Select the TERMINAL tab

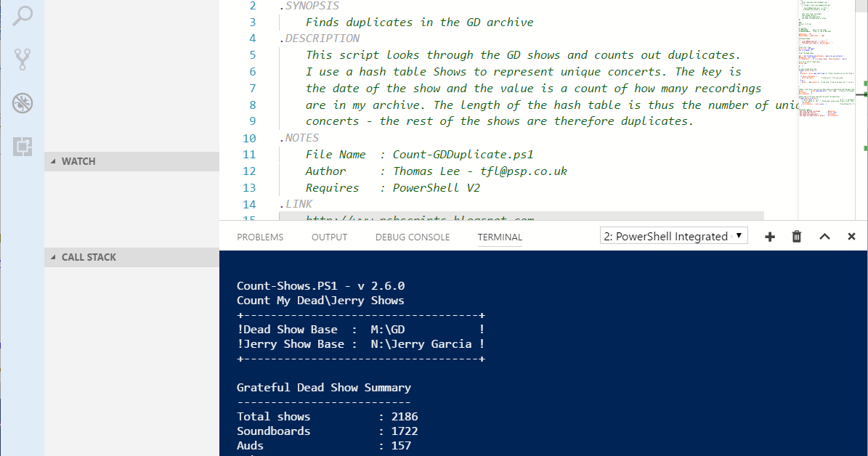[500, 237]
